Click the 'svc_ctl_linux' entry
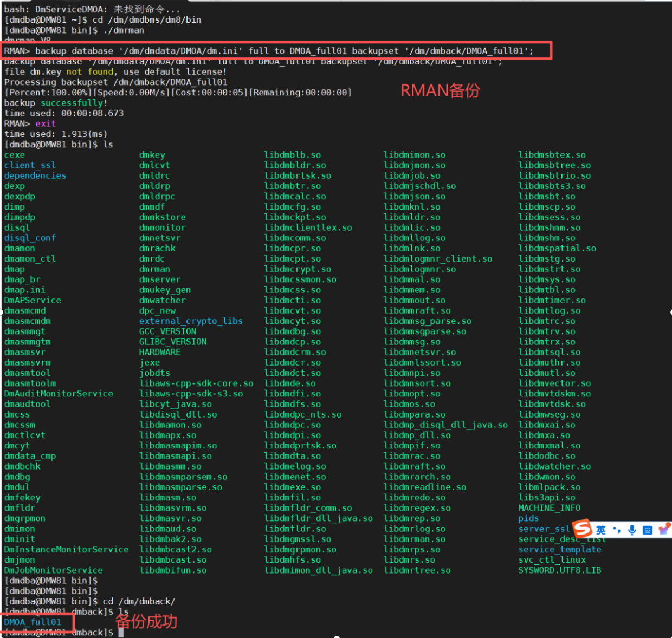Screen dimensions: 672x638 (x=552, y=559)
